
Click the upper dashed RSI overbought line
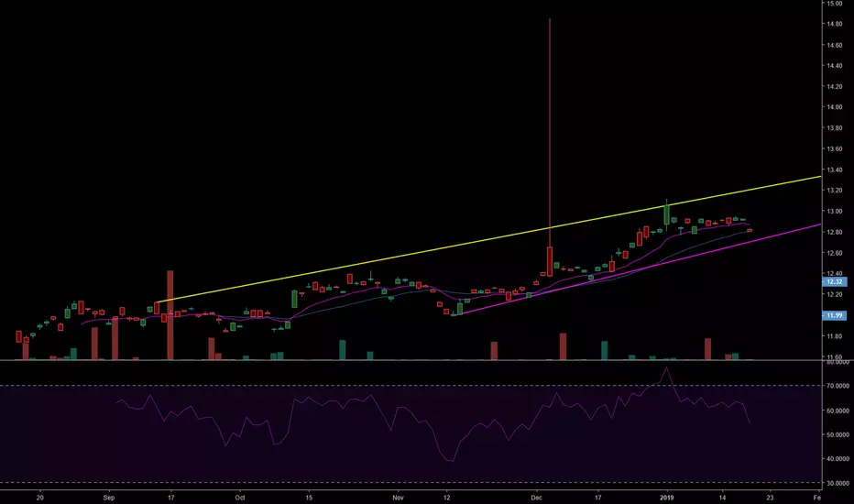411,386
